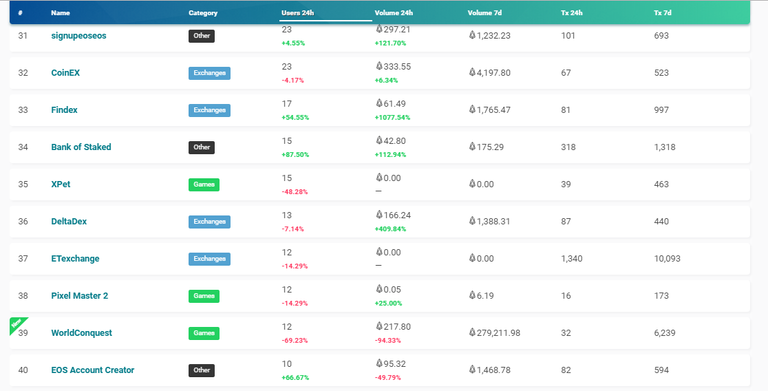The height and width of the screenshot is (391, 768).
Task: Open Bank of Staked details
Action: click(81, 147)
